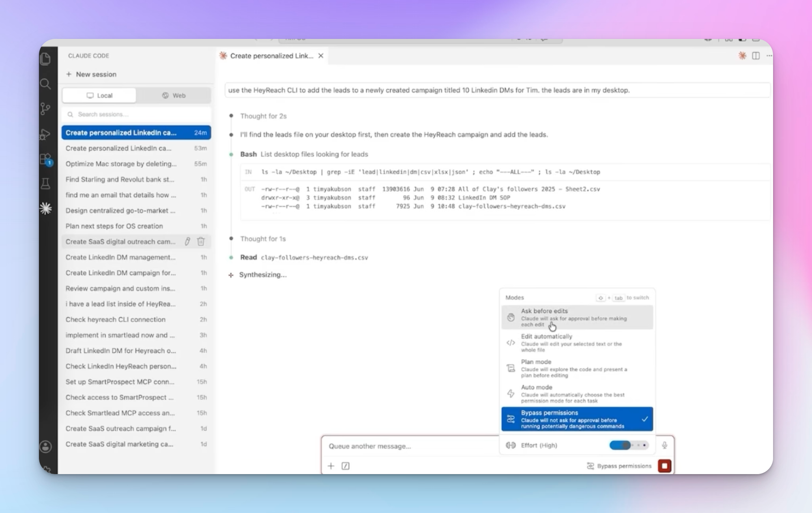Open Plan next steps for OS creation

[136, 226]
